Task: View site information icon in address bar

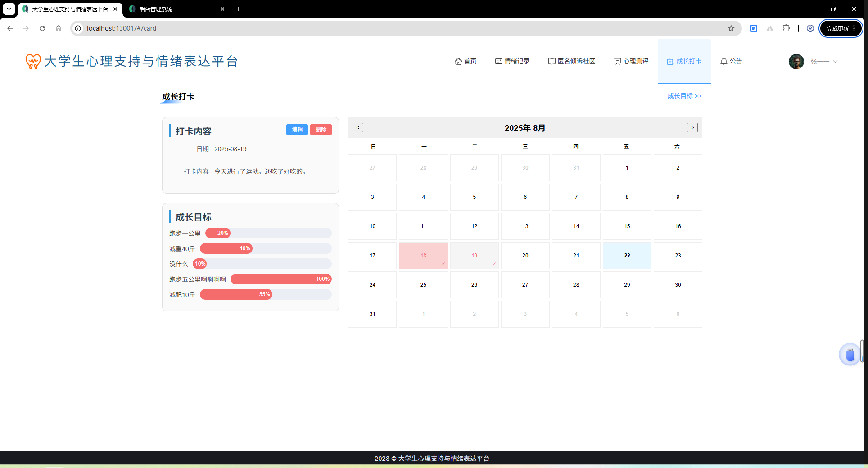Action: [x=78, y=28]
